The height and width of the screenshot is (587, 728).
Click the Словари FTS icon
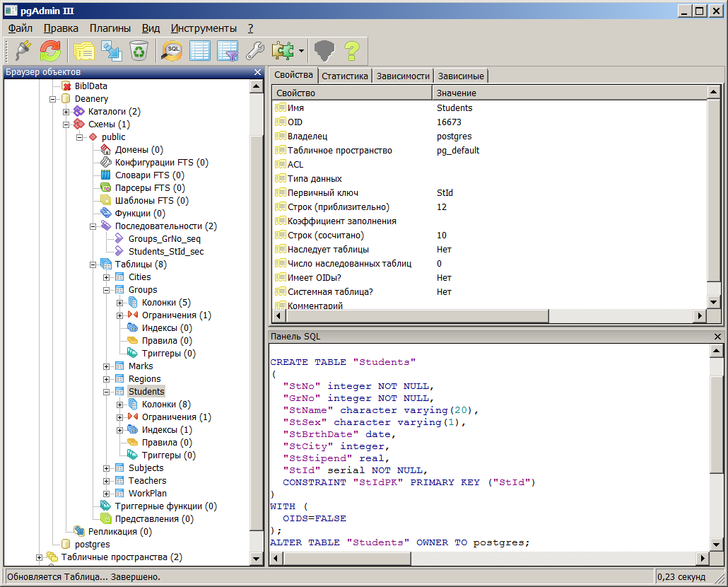coord(106,175)
